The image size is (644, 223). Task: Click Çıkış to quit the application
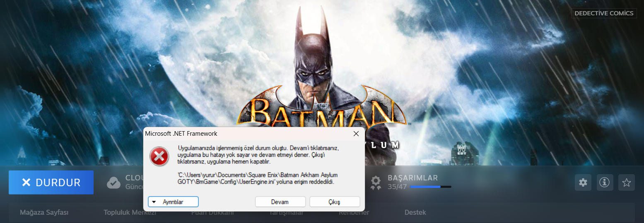coord(335,202)
